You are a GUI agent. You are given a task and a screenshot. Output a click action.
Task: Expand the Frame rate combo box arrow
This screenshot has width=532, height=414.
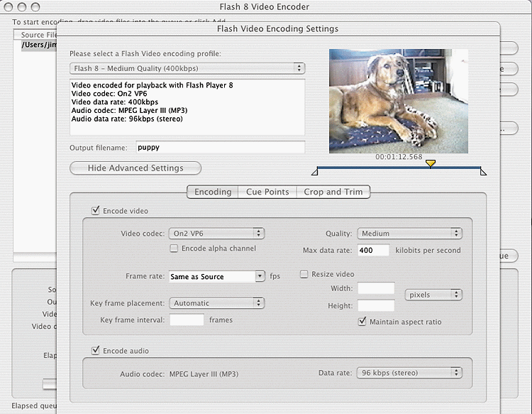point(260,276)
